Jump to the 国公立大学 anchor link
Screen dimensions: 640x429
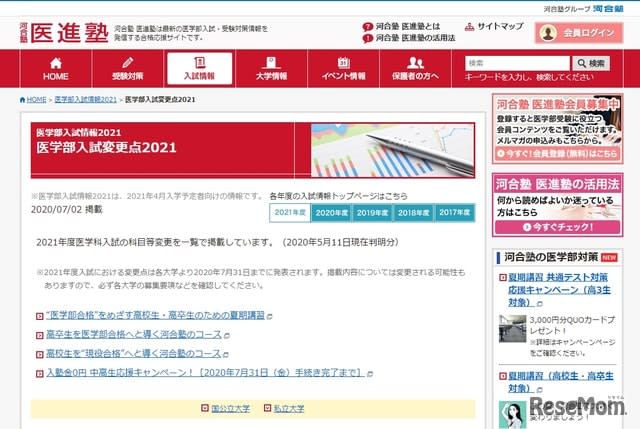point(231,409)
